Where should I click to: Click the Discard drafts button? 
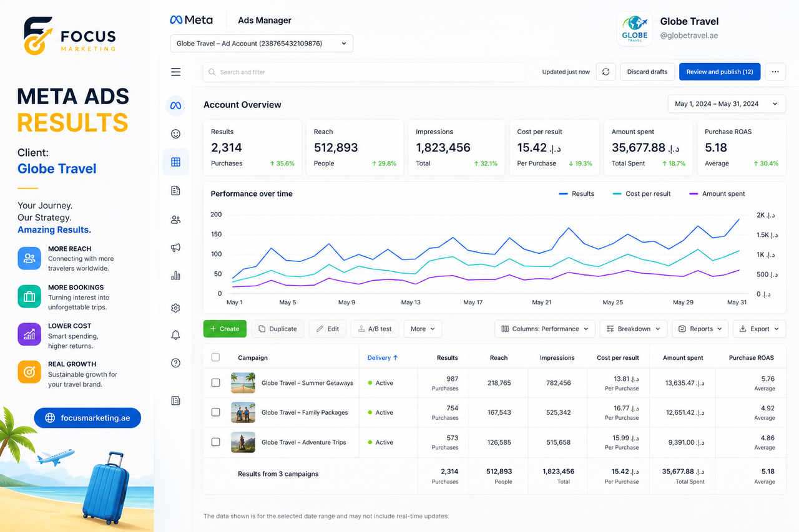[x=647, y=72]
